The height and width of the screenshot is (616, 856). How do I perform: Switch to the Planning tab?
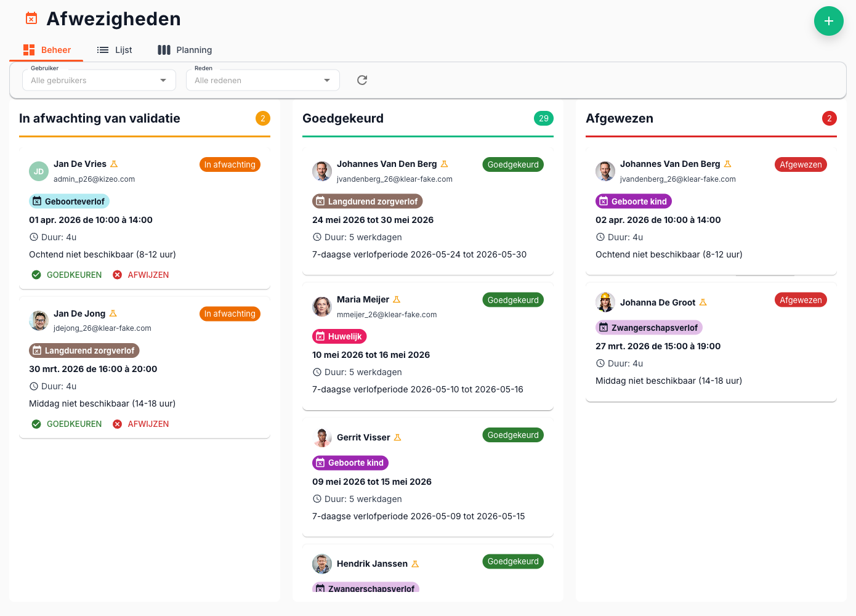pos(185,50)
